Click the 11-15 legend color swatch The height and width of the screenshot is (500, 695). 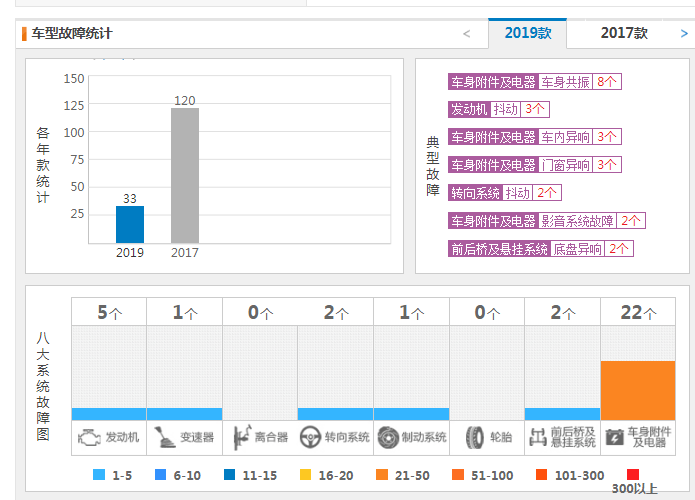230,475
